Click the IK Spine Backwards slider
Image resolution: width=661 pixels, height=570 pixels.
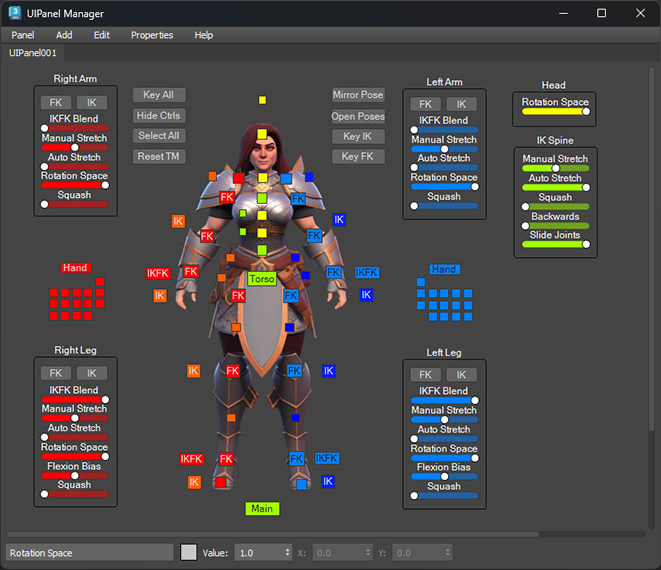click(x=555, y=226)
